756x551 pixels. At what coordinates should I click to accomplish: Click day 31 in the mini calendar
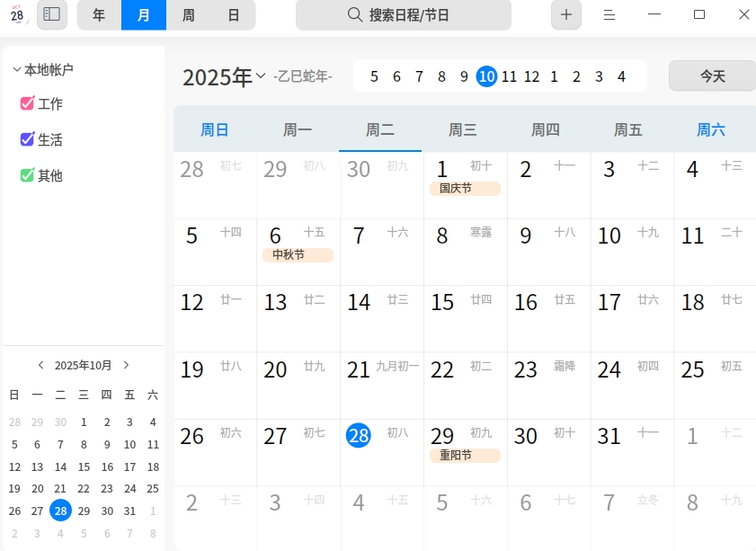click(129, 511)
